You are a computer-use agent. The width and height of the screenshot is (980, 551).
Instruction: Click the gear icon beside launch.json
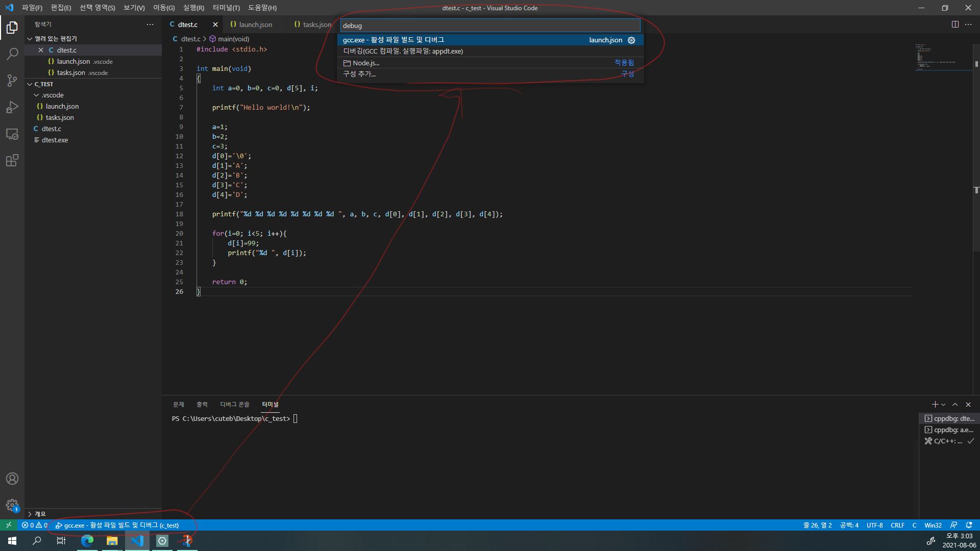click(631, 40)
